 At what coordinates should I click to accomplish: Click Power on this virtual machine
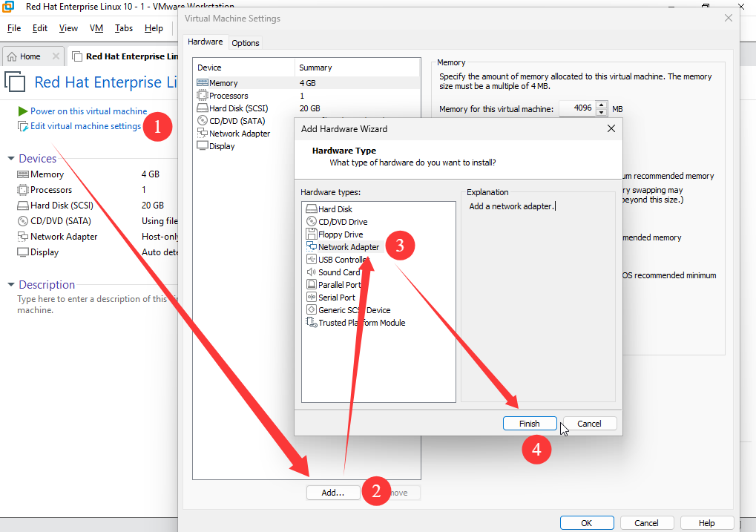(88, 111)
